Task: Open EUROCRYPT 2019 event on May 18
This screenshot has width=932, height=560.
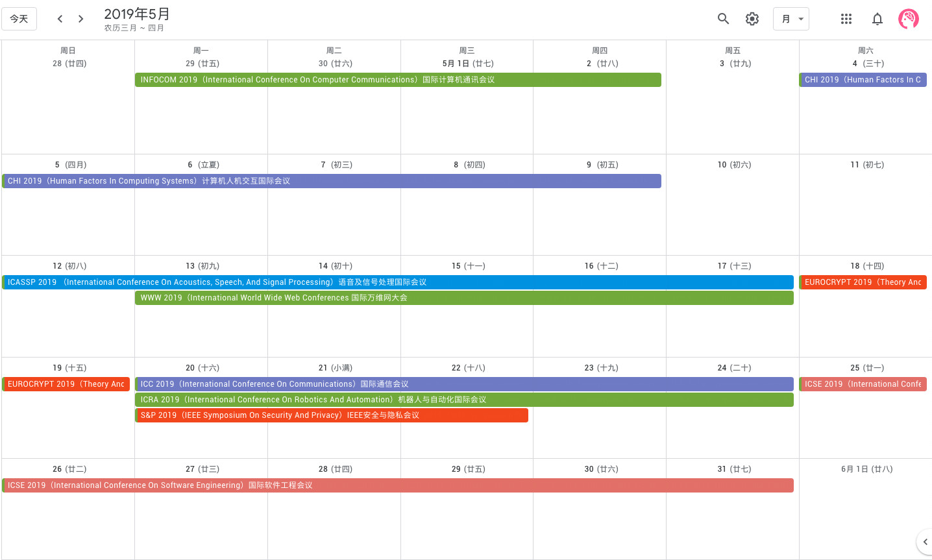Action: 863,282
